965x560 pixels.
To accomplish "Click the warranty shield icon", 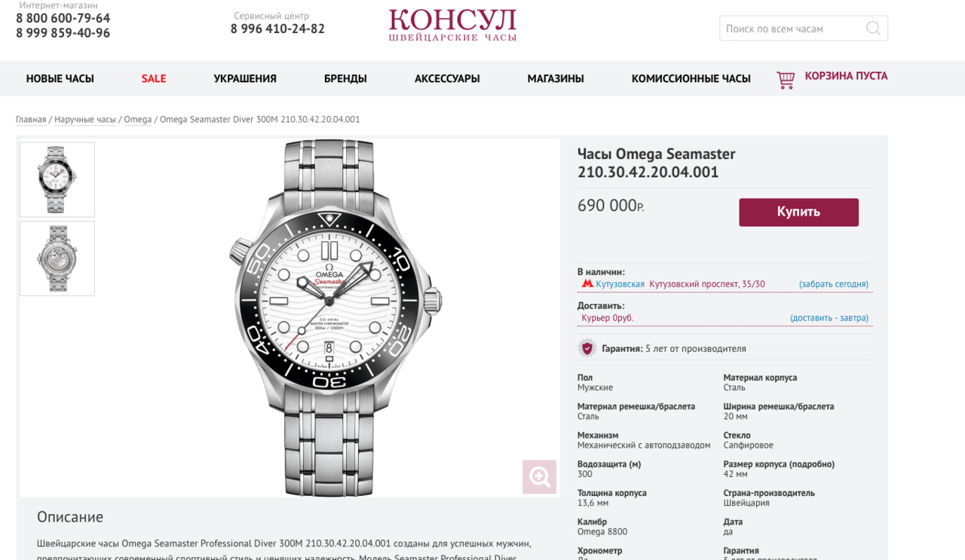I will 587,348.
